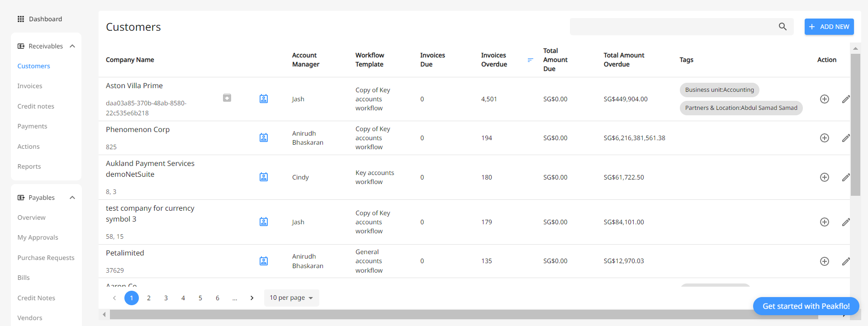This screenshot has height=326, width=868.
Task: Open contact card icon for Aukland Payment Services
Action: click(x=264, y=177)
